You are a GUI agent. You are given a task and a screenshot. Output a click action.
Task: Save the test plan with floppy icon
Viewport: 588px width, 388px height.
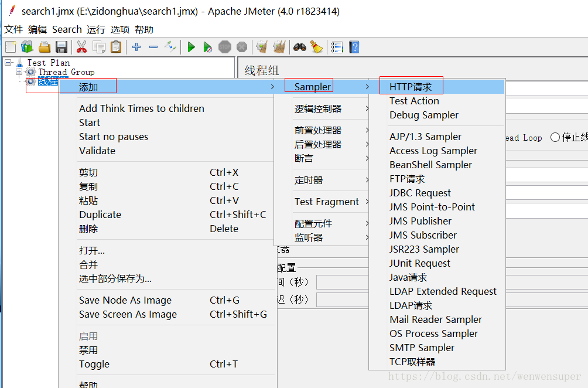61,47
